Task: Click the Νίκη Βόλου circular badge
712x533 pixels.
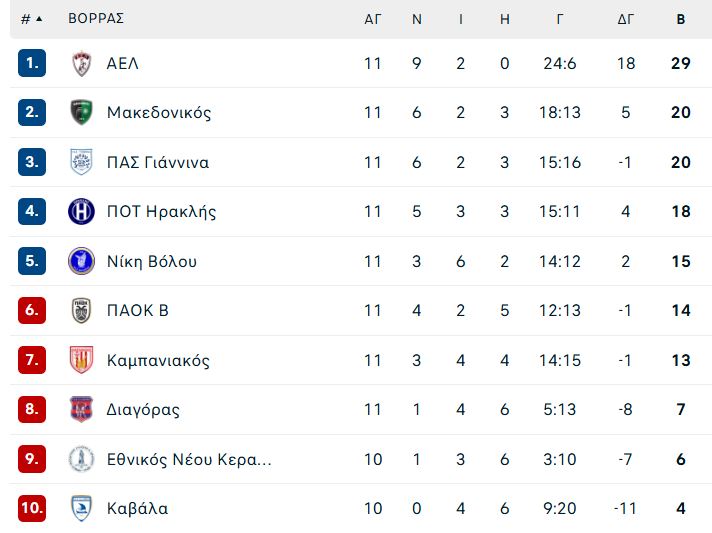Action: (82, 261)
